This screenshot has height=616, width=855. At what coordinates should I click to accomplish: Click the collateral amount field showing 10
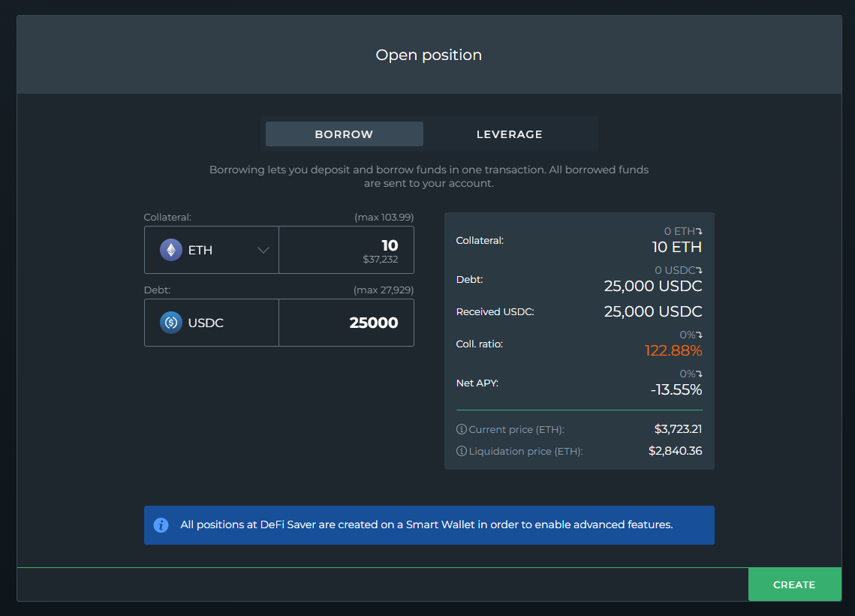pos(346,250)
